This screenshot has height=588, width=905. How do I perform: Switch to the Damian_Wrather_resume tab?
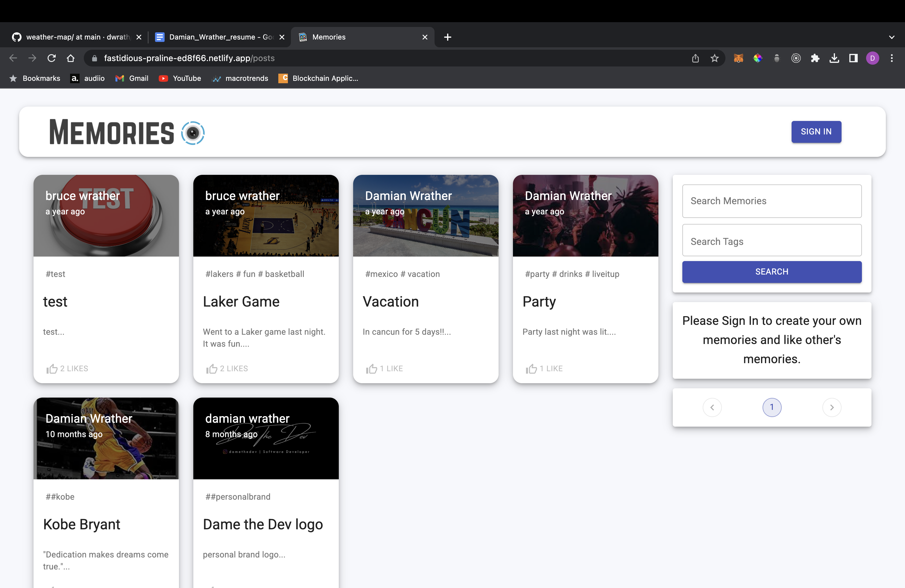(x=217, y=37)
